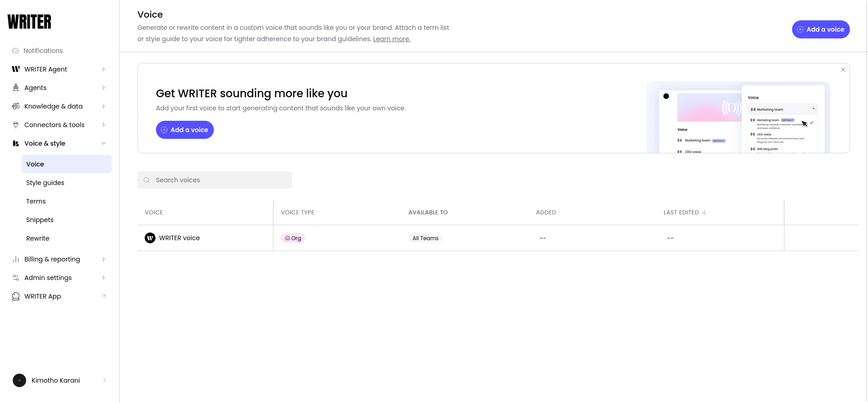Click the Voice Type column header

[297, 212]
